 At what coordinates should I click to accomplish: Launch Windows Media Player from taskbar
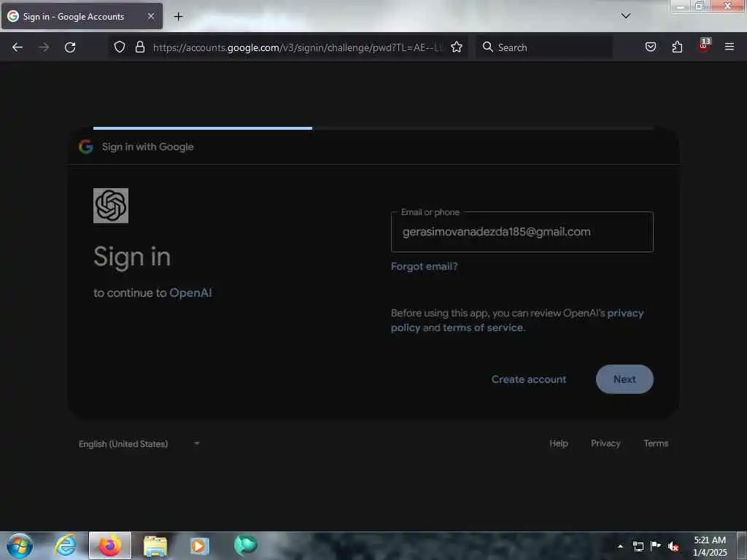coord(200,545)
